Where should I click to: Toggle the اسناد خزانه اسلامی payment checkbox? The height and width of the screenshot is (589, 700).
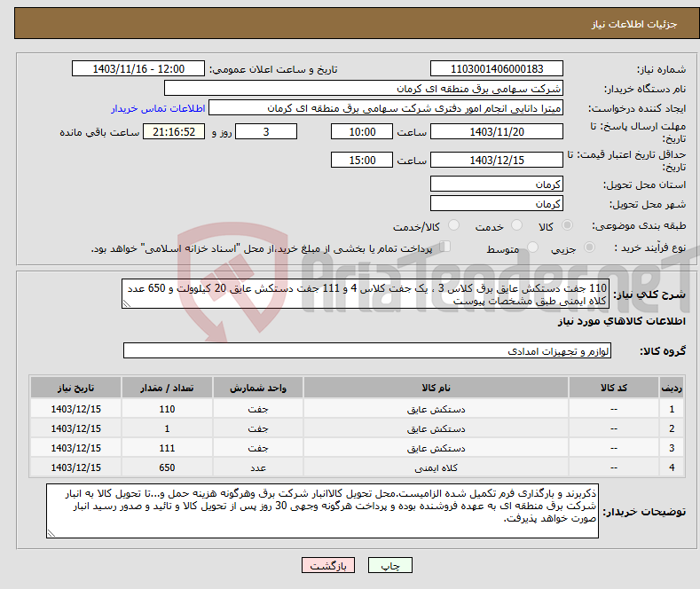click(445, 247)
